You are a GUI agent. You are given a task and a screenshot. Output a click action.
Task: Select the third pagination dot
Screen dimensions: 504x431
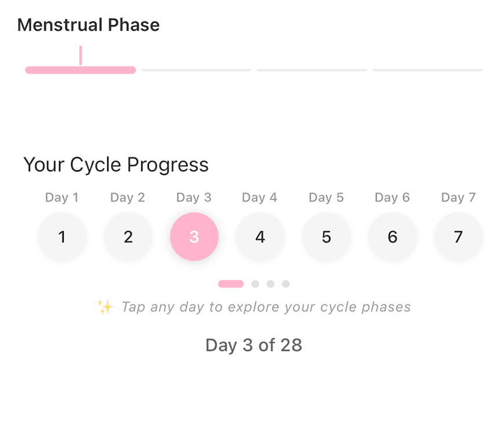coord(271,283)
